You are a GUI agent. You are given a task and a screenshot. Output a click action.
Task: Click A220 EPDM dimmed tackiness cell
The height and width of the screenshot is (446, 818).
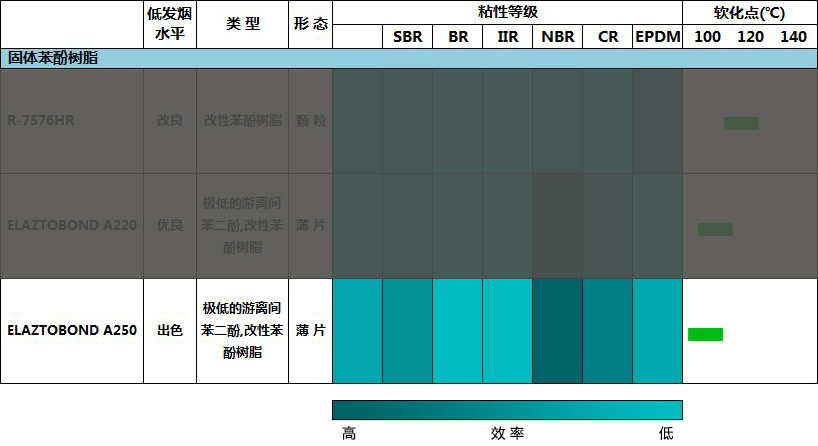pos(658,226)
